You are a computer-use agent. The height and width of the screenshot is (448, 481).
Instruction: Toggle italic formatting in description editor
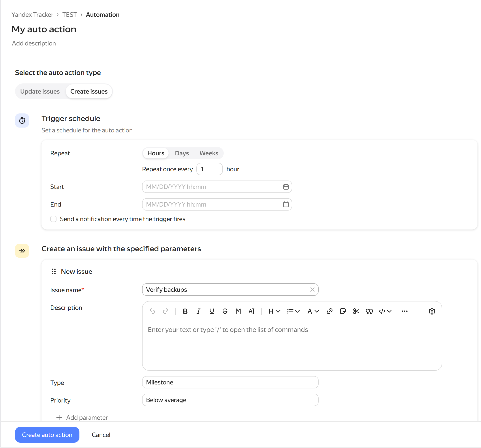pos(198,311)
